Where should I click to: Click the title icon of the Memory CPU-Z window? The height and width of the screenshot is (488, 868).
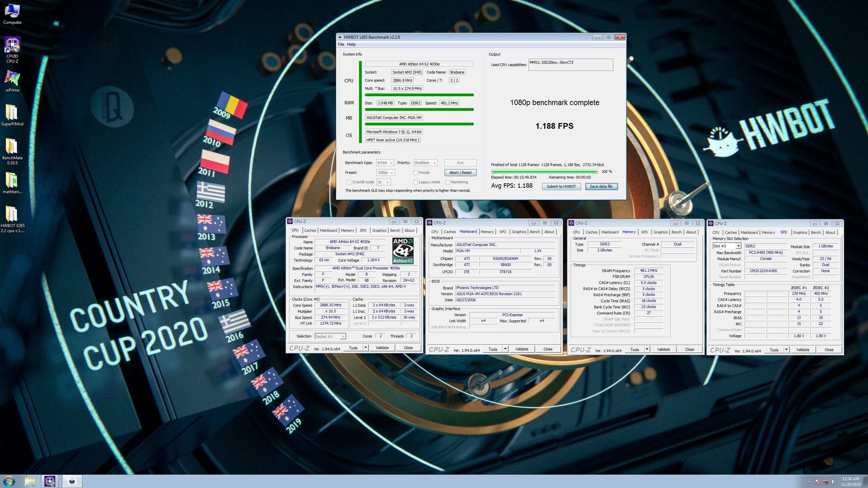pyautogui.click(x=571, y=223)
